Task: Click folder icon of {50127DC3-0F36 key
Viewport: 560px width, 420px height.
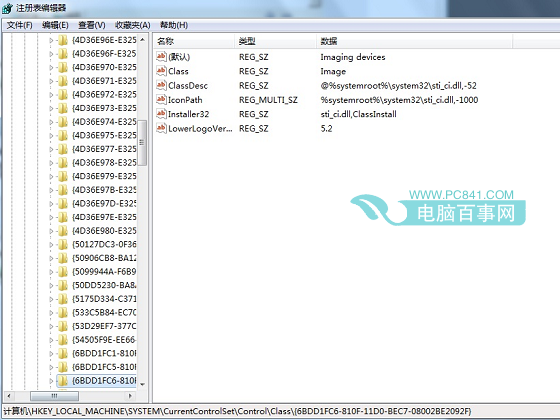Action: click(63, 244)
